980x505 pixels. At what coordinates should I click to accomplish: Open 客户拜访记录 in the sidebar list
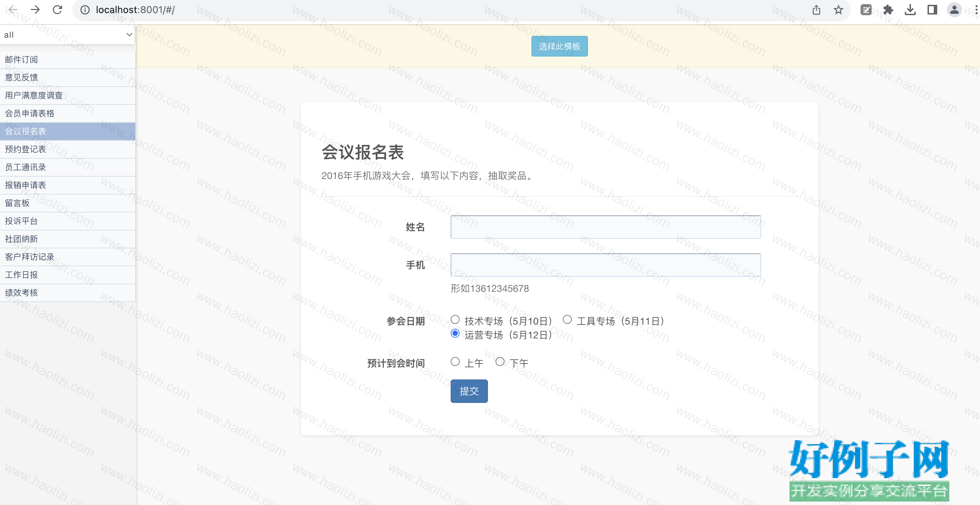pyautogui.click(x=68, y=257)
